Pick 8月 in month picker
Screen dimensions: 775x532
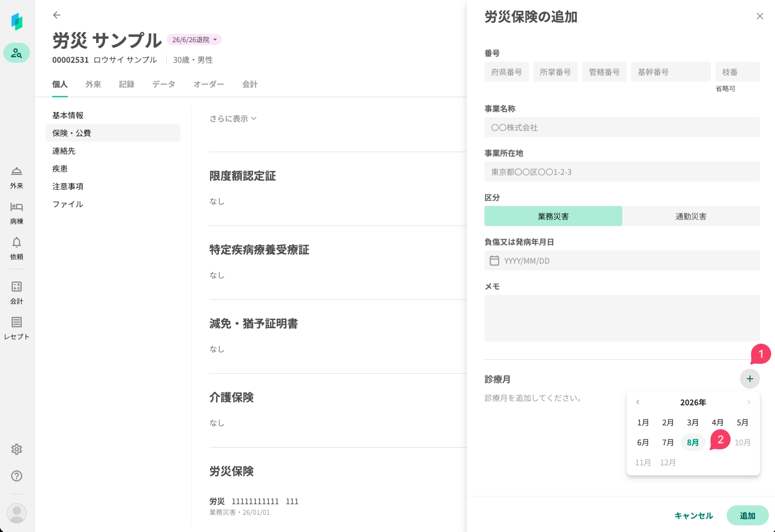(693, 442)
